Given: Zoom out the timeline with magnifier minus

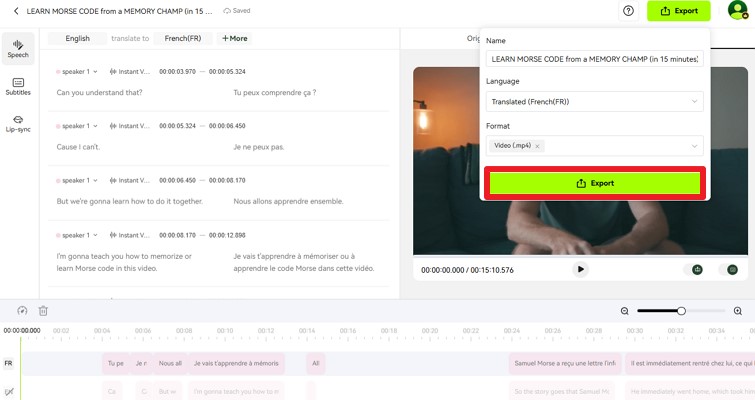Looking at the screenshot, I should tap(625, 311).
